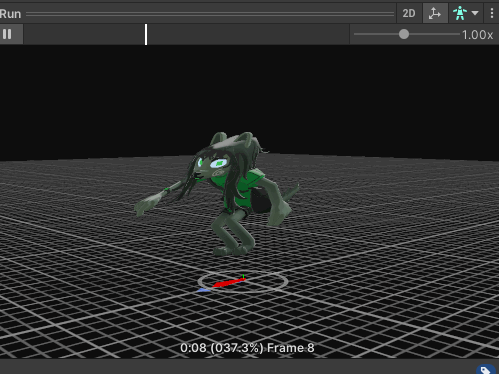
Task: Open the blue asset label tag icon
Action: (x=486, y=369)
